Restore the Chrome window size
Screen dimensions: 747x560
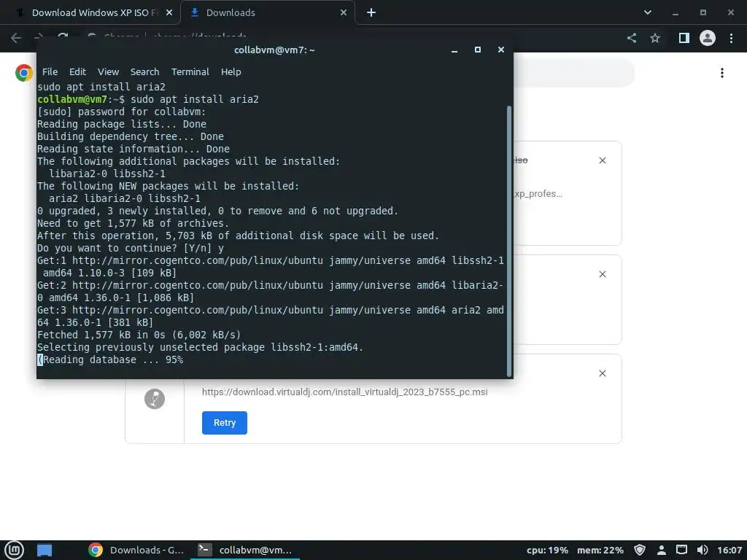click(703, 13)
